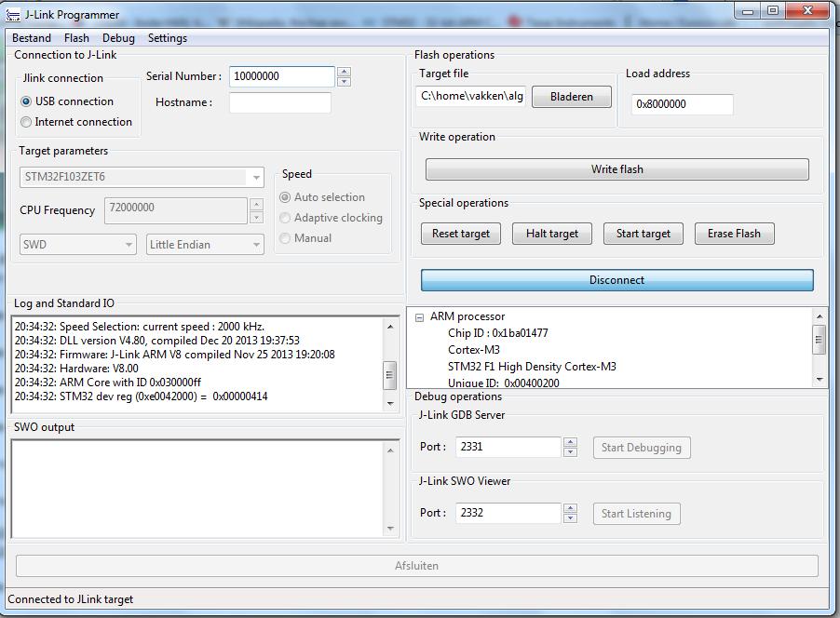
Task: Open the Debug menu
Action: click(118, 38)
